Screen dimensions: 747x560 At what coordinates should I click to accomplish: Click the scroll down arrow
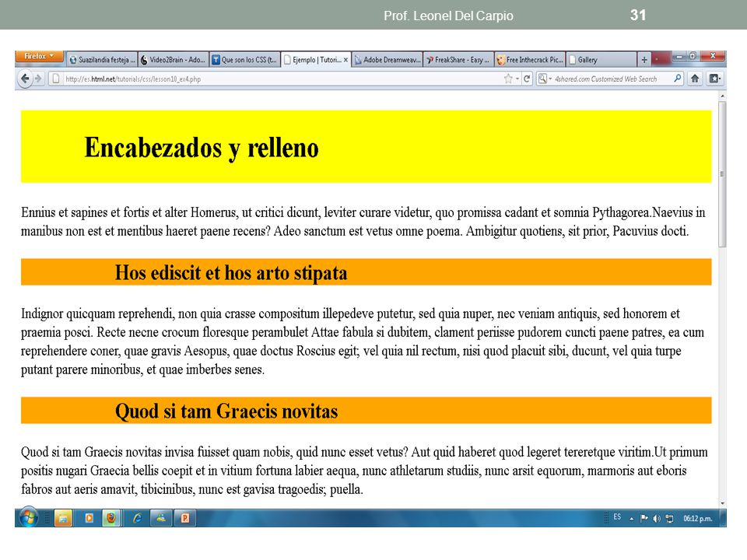tap(722, 503)
